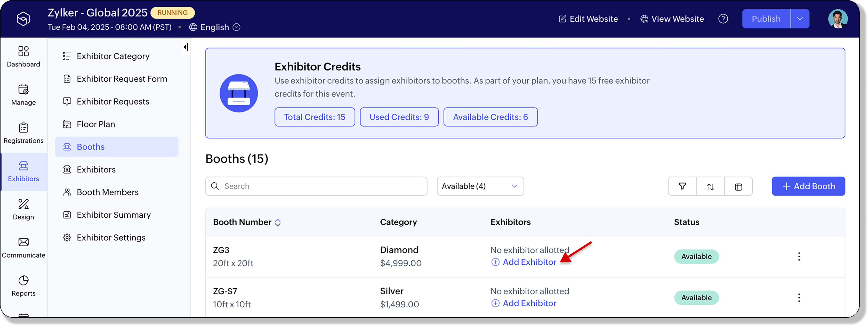
Task: Open the Reports sidebar icon
Action: coord(23,286)
